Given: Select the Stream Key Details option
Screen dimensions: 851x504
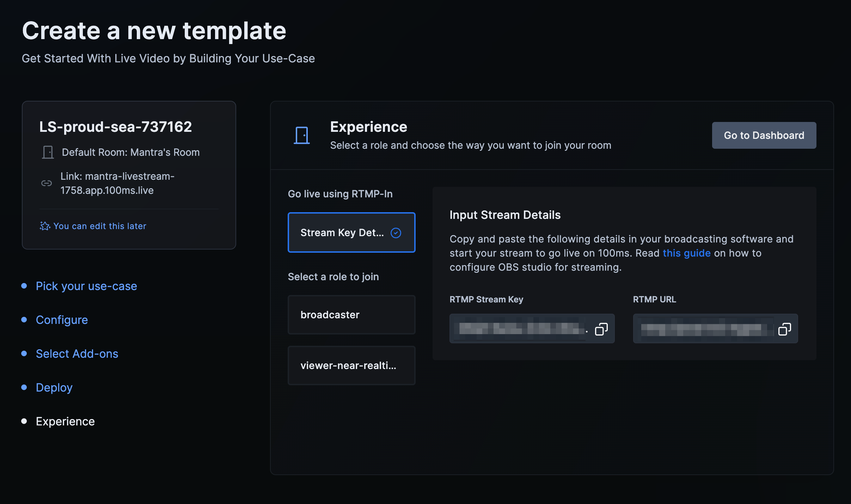Looking at the screenshot, I should (x=342, y=233).
